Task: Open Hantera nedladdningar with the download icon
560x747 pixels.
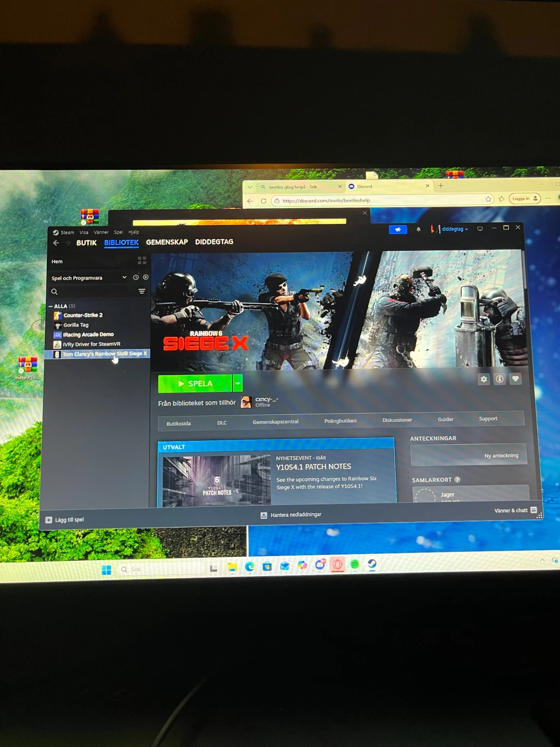Action: [x=263, y=514]
